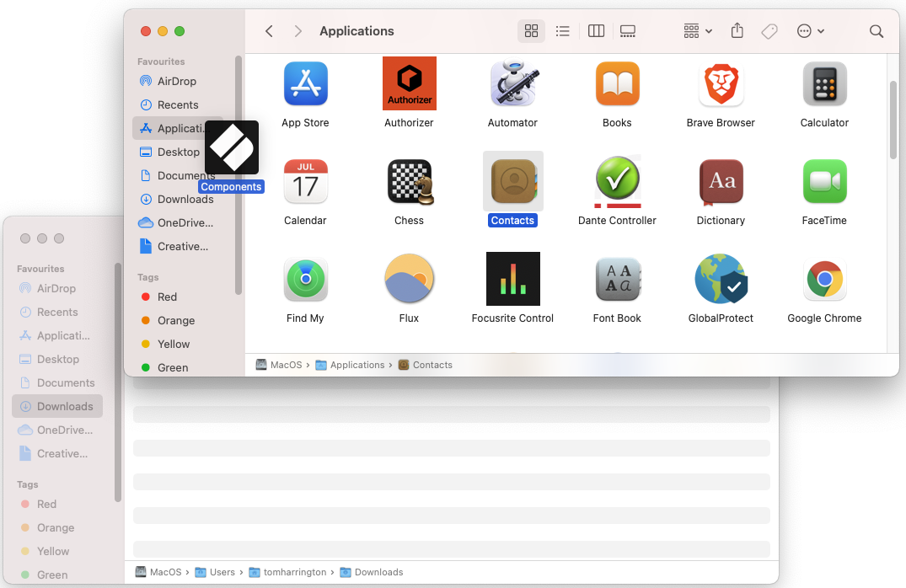Click the Applications content vertical scrollbar
This screenshot has width=906, height=588.
893,120
